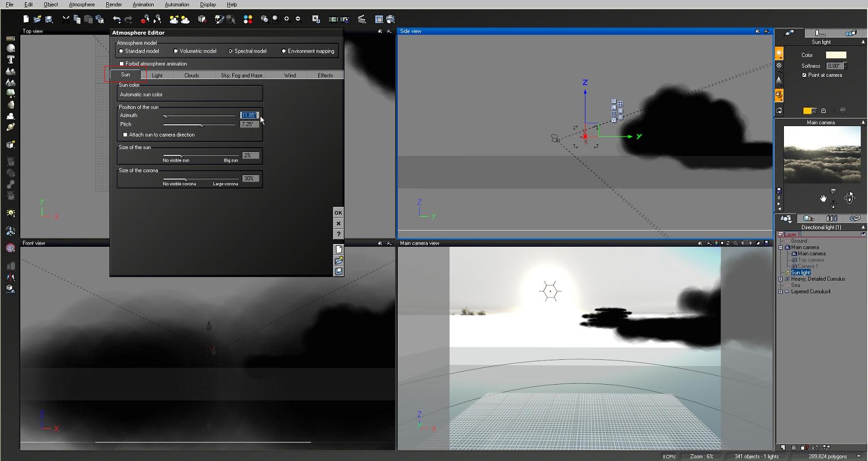Click the help question mark button
Screen dimensions: 868x461
[338, 234]
